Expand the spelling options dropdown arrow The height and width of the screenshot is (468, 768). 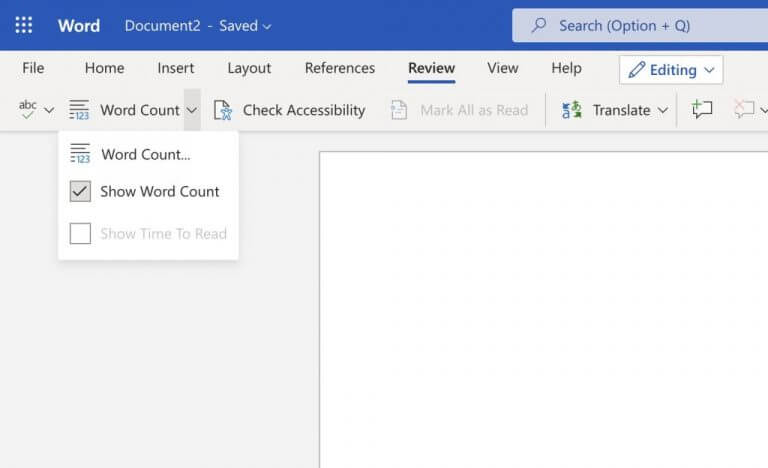pyautogui.click(x=49, y=111)
